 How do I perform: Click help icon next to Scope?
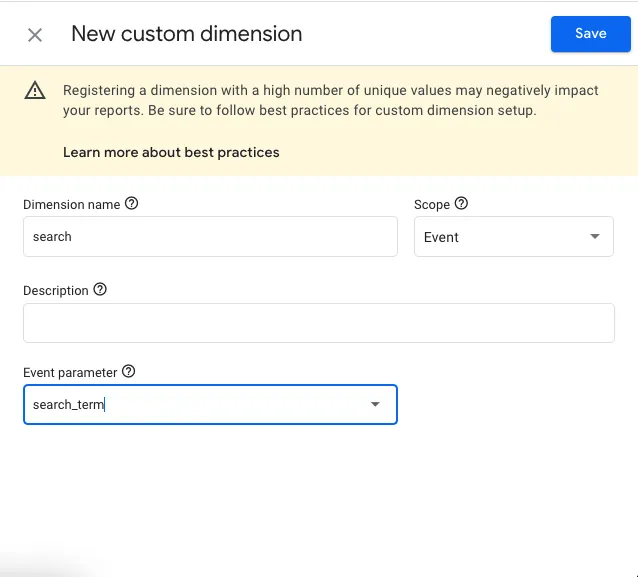[x=461, y=204]
